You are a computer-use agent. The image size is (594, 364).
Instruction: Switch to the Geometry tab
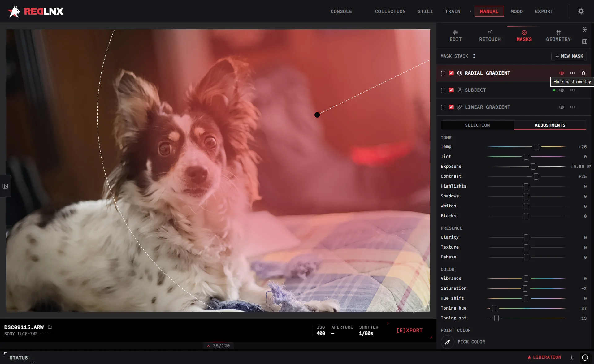point(558,36)
